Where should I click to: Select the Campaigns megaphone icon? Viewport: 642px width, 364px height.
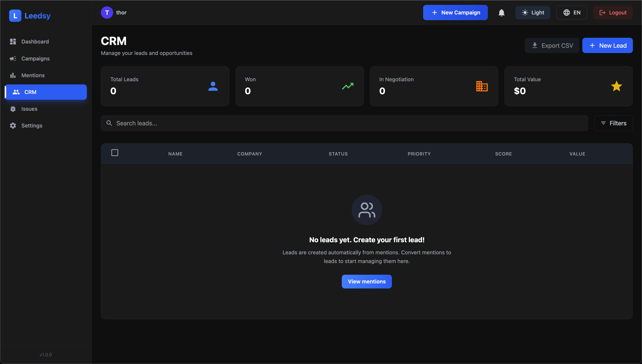click(13, 59)
